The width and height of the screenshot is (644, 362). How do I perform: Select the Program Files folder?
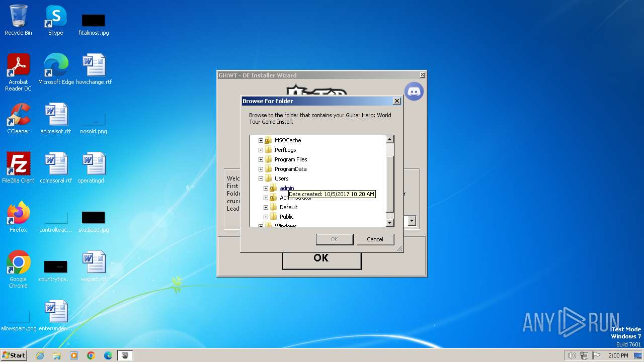(x=291, y=159)
